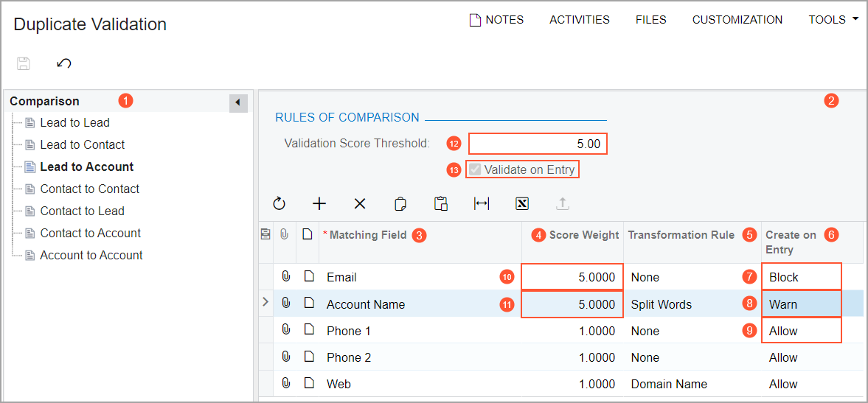
Task: Select Account to Account comparison
Action: click(91, 255)
